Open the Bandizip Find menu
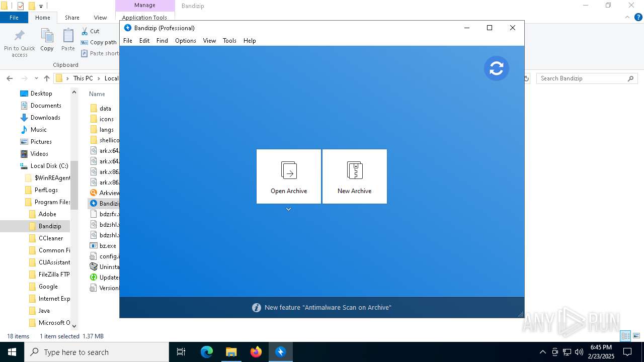Viewport: 644px width, 362px height. click(x=162, y=41)
